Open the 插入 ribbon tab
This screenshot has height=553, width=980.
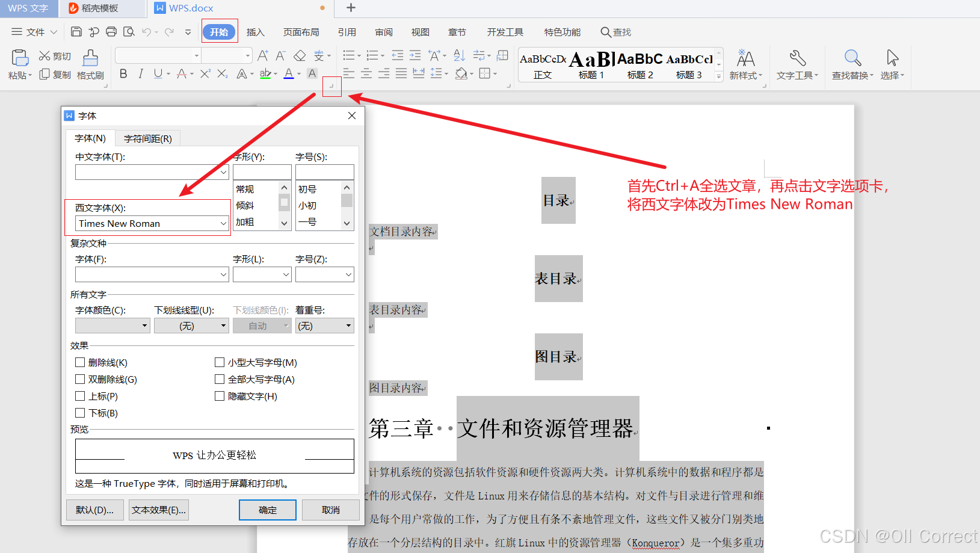point(256,32)
